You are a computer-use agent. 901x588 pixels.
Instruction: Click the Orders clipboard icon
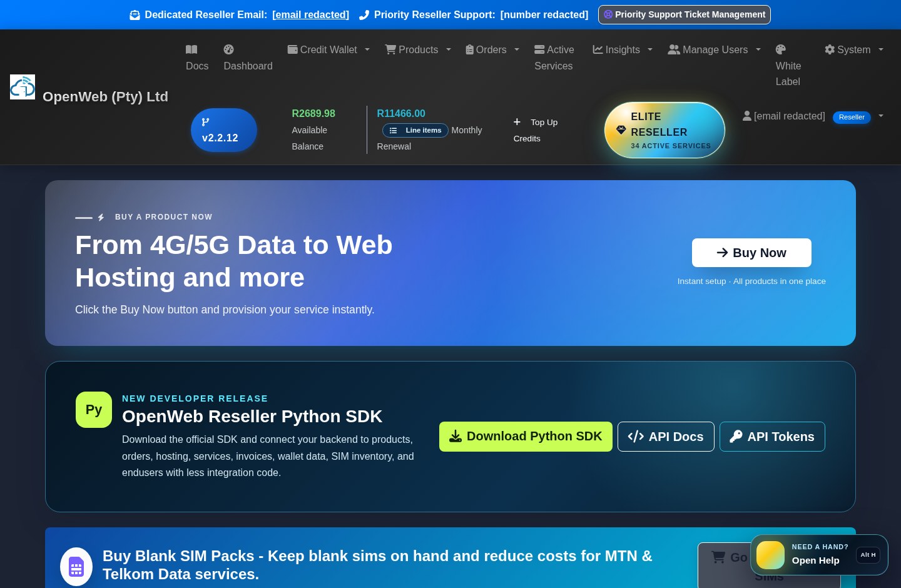(x=469, y=49)
